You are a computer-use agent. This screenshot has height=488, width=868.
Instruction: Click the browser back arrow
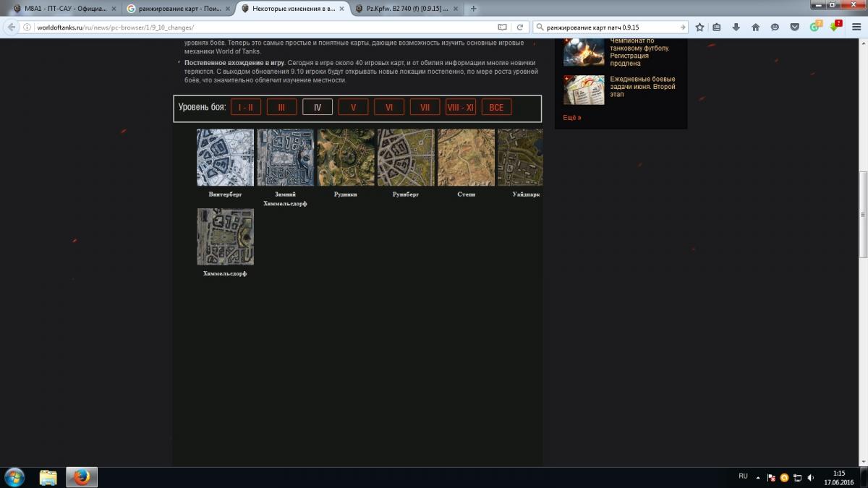pyautogui.click(x=12, y=27)
